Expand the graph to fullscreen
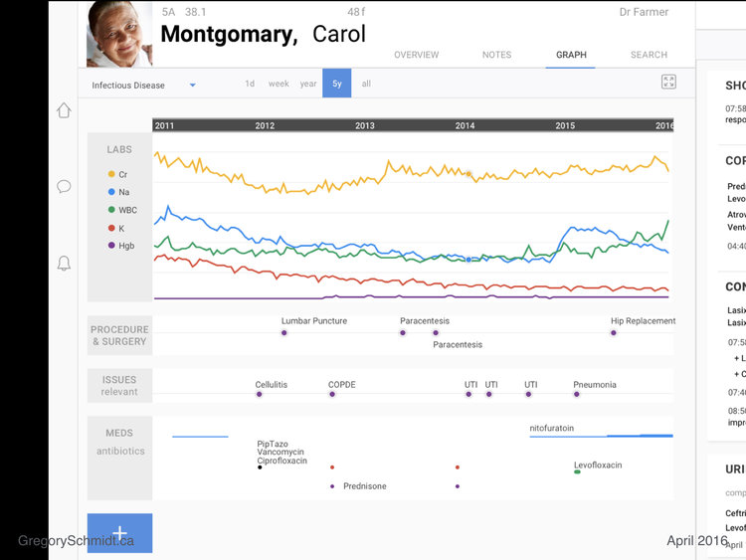This screenshot has height=560, width=746. pos(668,82)
